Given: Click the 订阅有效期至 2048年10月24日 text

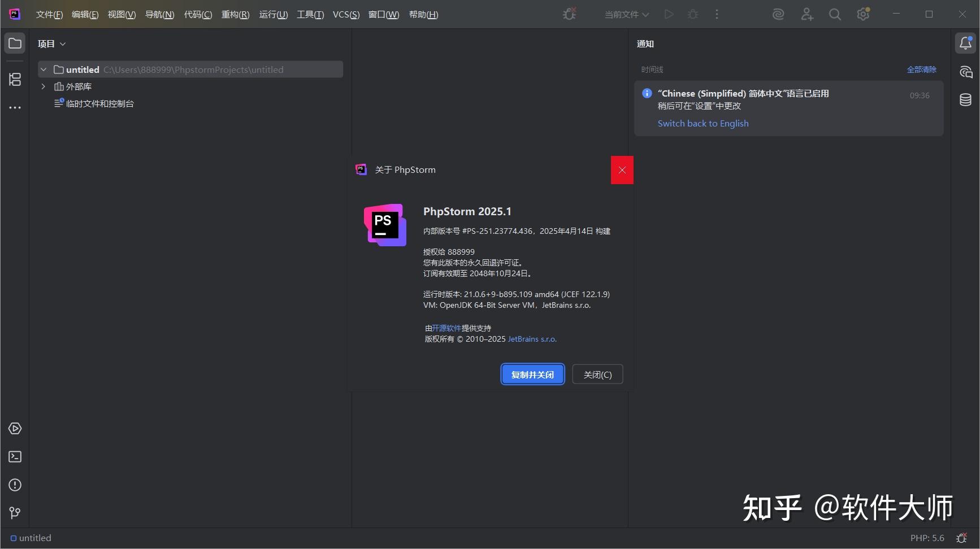Looking at the screenshot, I should [x=478, y=273].
